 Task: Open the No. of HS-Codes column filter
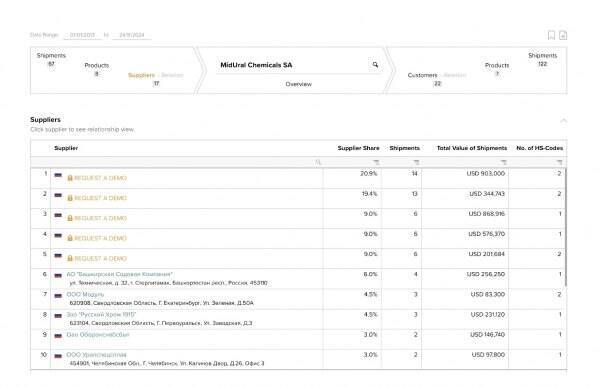pyautogui.click(x=559, y=162)
